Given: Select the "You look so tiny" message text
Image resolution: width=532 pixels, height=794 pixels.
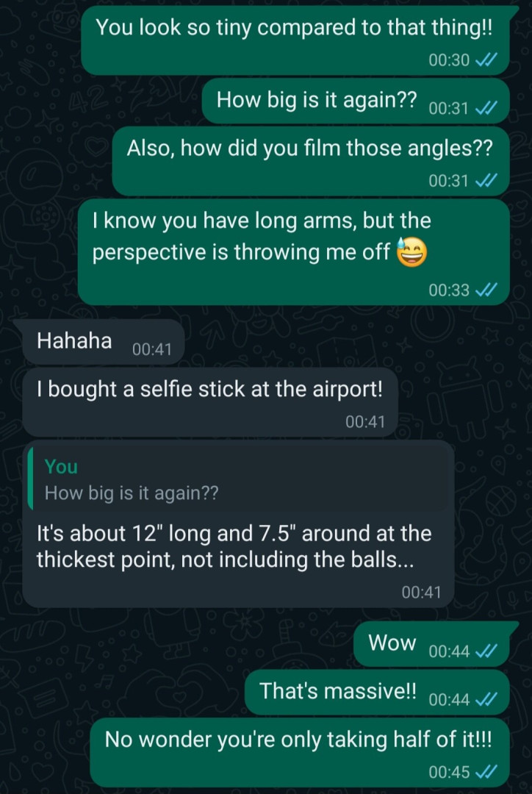Looking at the screenshot, I should click(x=295, y=29).
